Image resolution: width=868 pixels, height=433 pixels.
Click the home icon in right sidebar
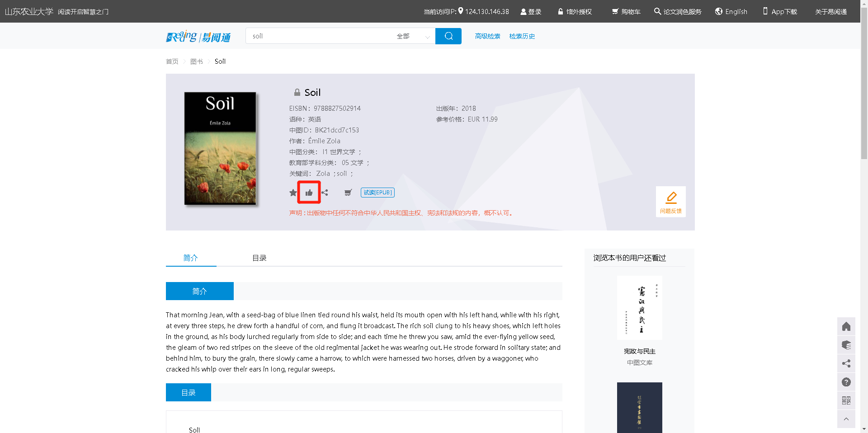click(x=846, y=326)
